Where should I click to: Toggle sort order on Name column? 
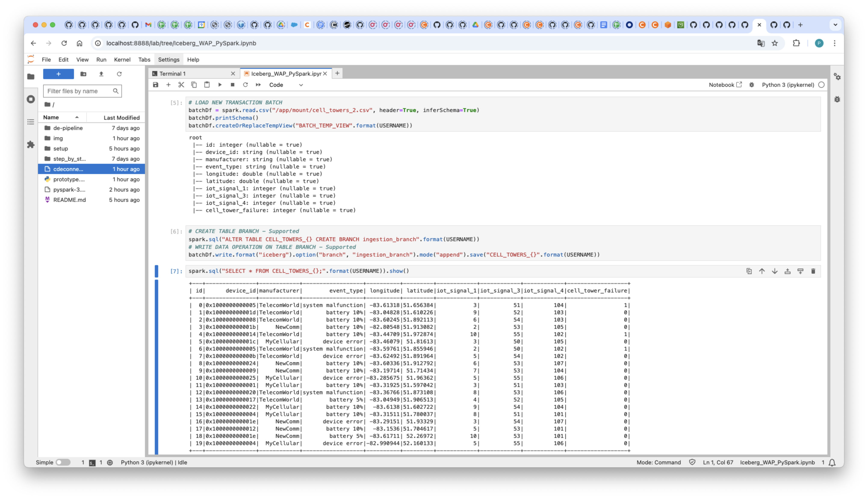point(51,117)
